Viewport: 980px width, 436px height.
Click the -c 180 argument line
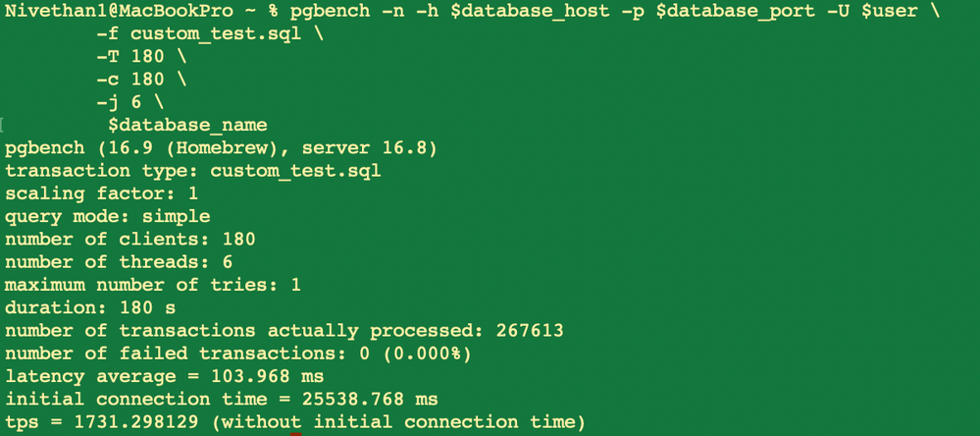click(x=136, y=79)
